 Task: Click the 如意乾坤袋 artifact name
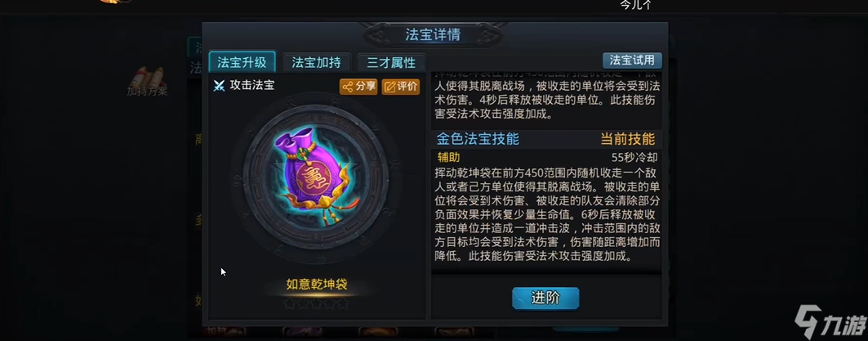317,285
